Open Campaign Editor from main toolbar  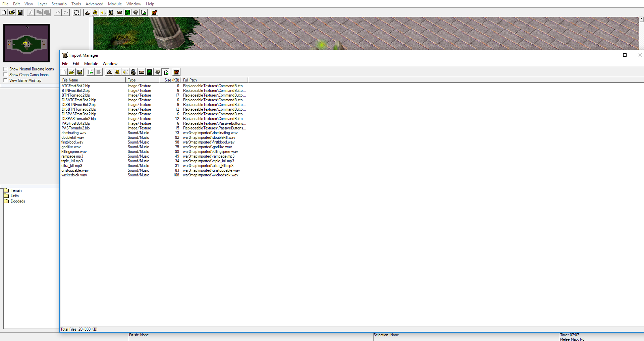click(119, 12)
